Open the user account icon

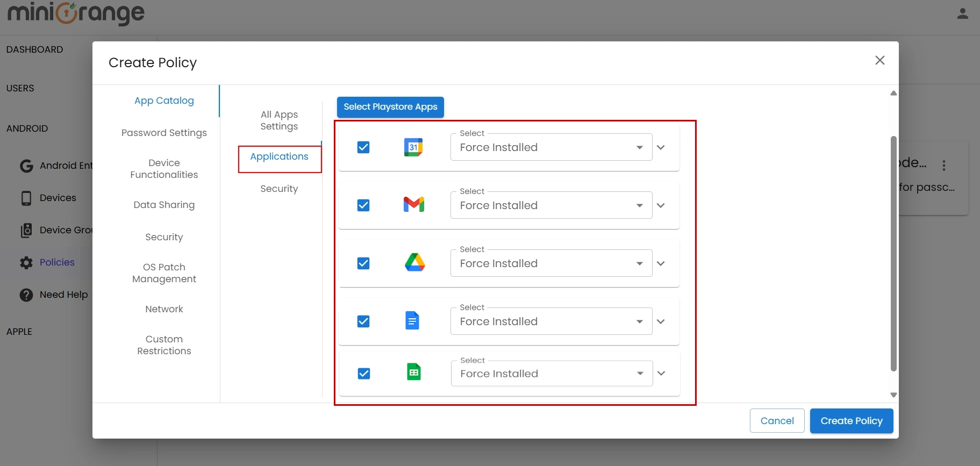963,13
